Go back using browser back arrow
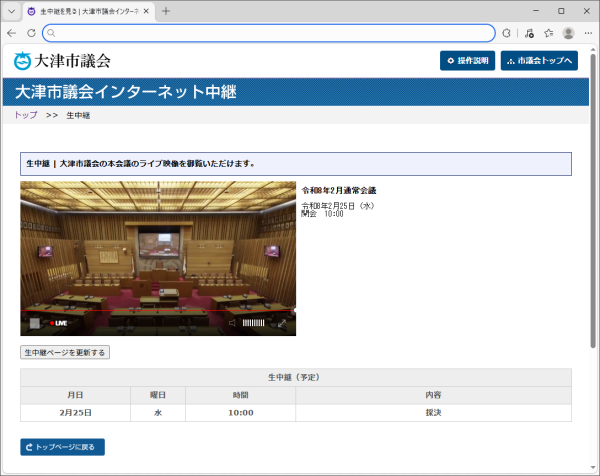Screen dimensions: 600x476 coord(12,33)
